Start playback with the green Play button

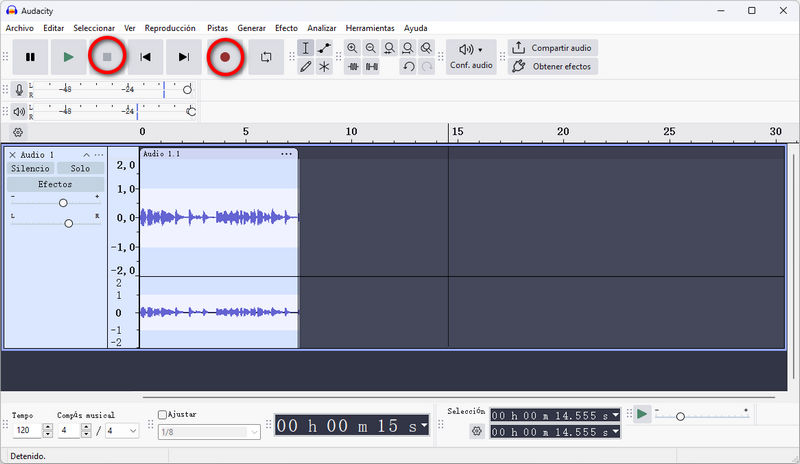[x=68, y=57]
